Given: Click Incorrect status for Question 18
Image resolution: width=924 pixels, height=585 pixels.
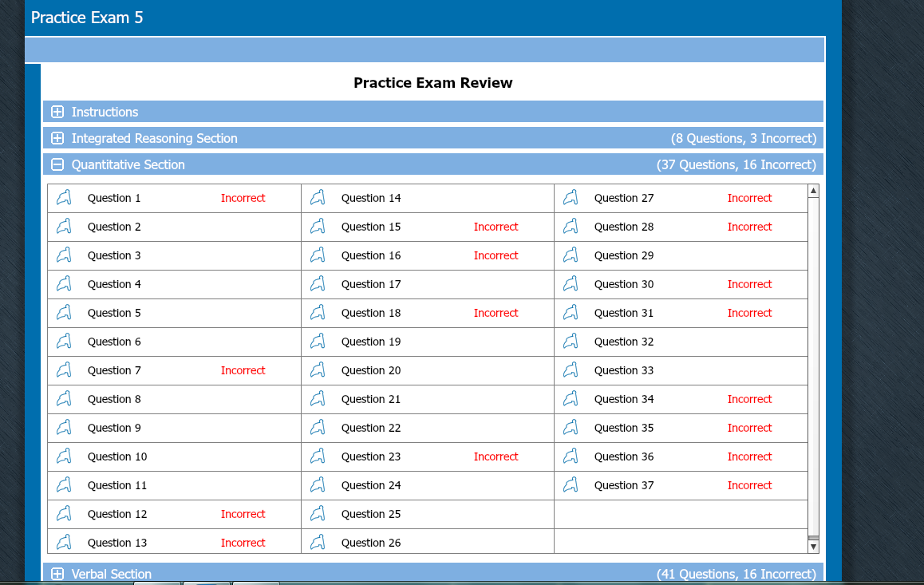Looking at the screenshot, I should (x=496, y=313).
